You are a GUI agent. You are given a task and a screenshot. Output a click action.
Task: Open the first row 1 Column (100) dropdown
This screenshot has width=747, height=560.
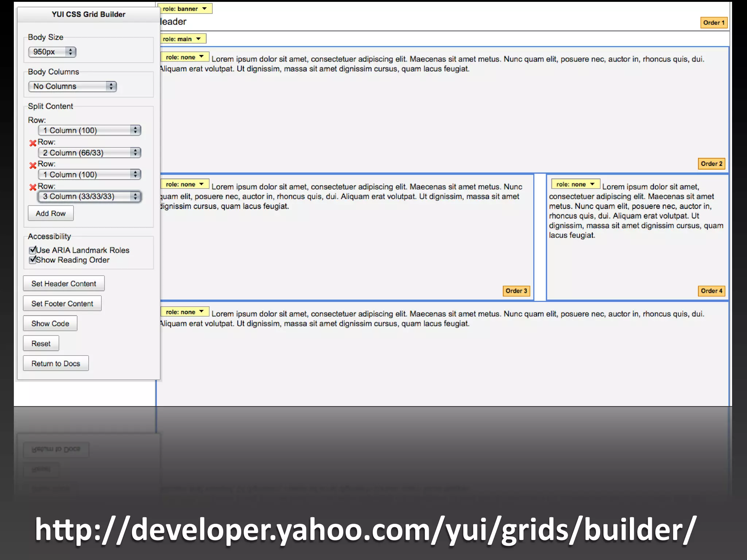89,130
